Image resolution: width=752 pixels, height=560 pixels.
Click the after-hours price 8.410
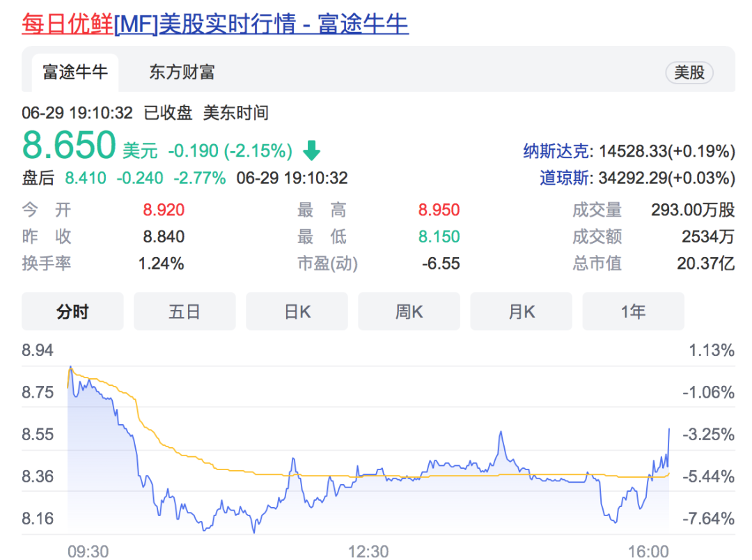coord(86,178)
